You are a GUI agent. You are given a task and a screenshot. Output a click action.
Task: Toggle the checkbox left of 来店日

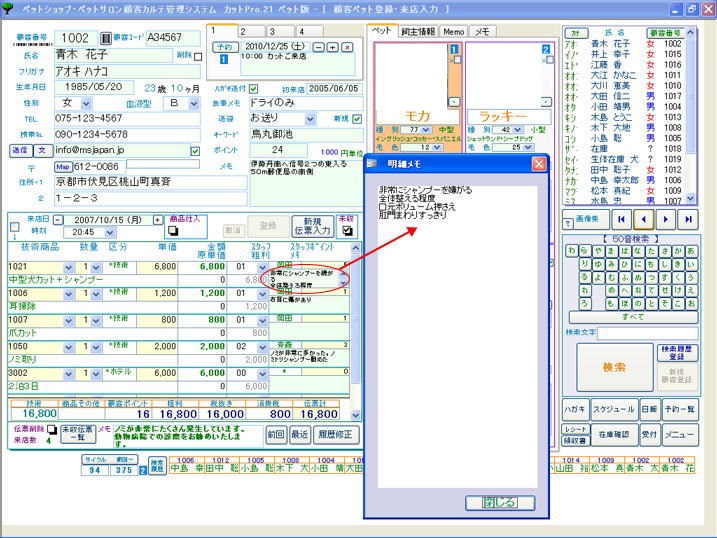click(x=15, y=227)
